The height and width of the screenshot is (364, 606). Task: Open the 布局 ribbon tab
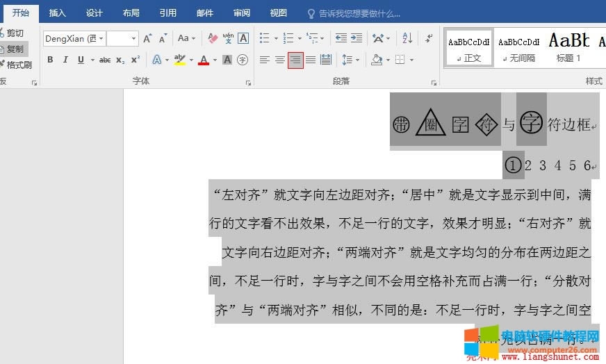[x=131, y=13]
